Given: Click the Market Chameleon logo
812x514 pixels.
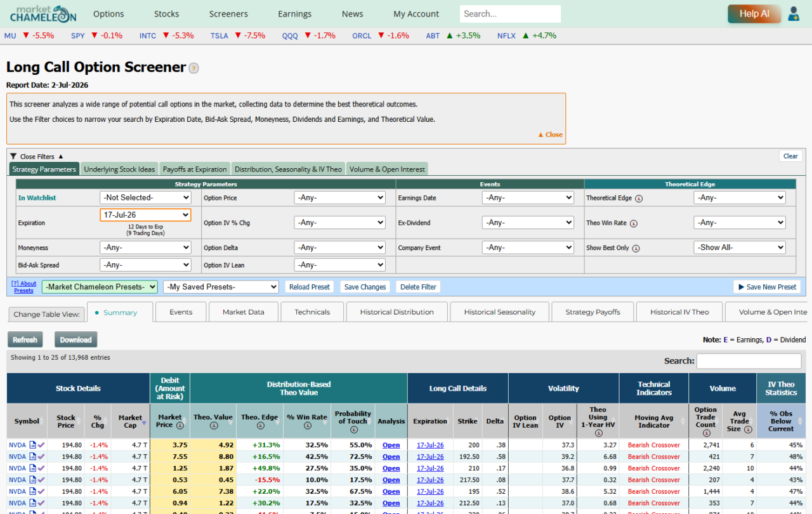Looking at the screenshot, I should tap(43, 13).
